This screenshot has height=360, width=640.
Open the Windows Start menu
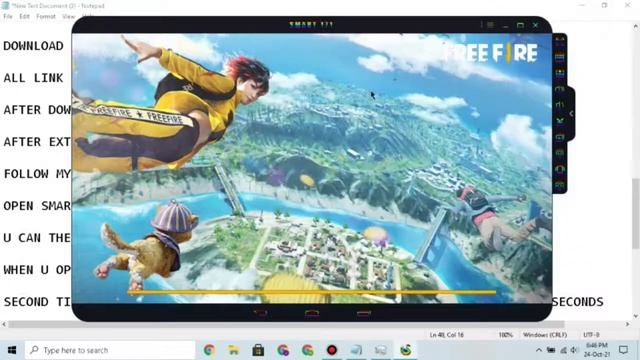pos(12,350)
